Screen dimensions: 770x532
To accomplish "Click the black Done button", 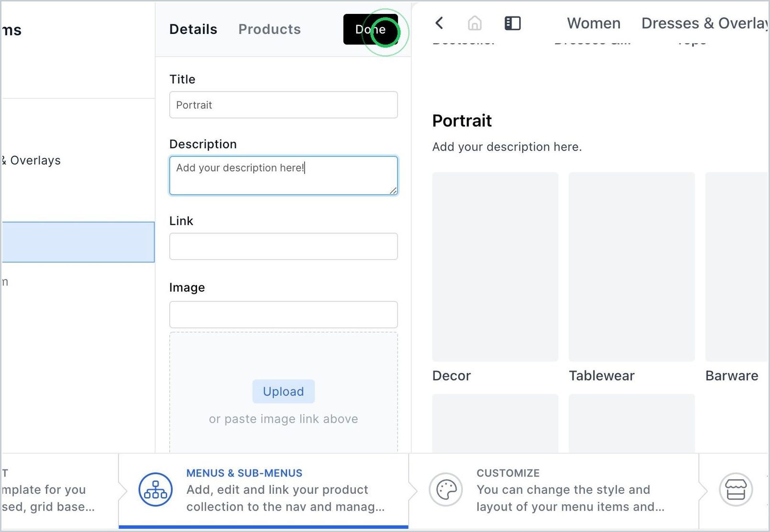I will (371, 30).
